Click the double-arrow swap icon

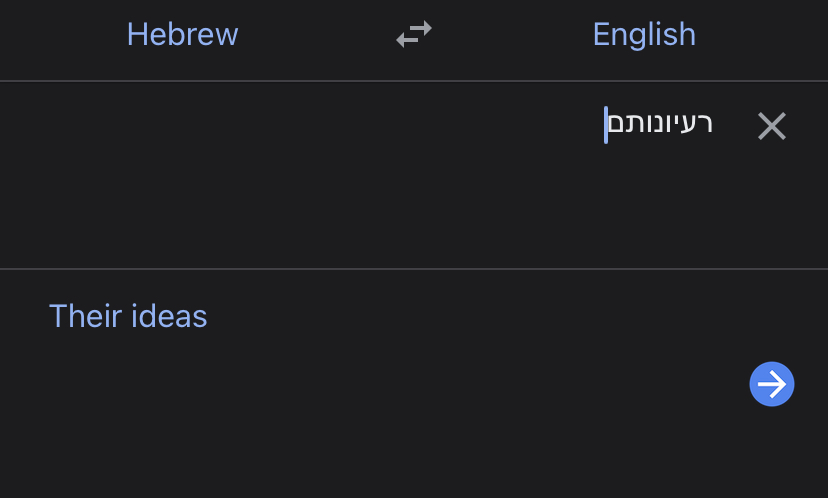tap(414, 35)
